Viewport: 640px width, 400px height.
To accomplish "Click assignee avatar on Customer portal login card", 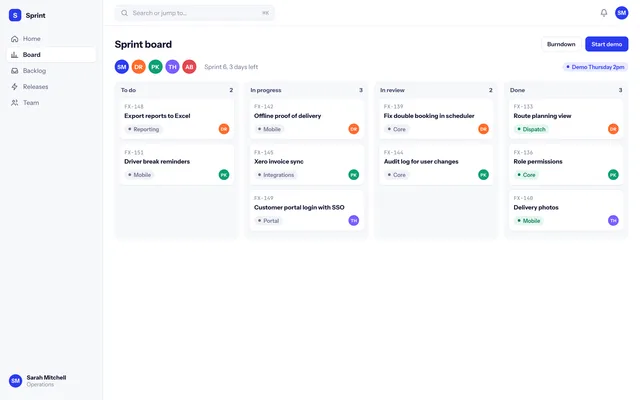I will click(354, 220).
